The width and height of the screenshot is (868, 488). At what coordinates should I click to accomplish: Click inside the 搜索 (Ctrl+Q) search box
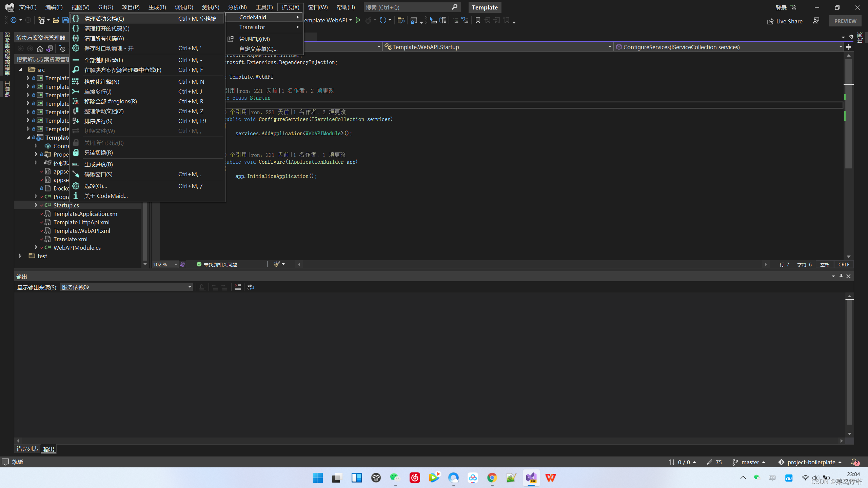pos(407,7)
